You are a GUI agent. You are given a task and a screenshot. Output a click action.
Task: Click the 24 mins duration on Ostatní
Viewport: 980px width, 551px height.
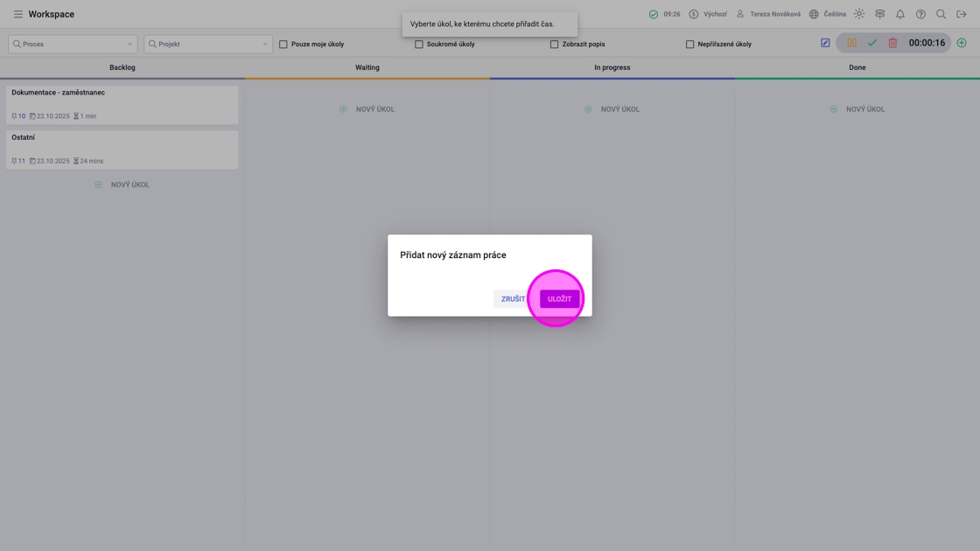[91, 161]
